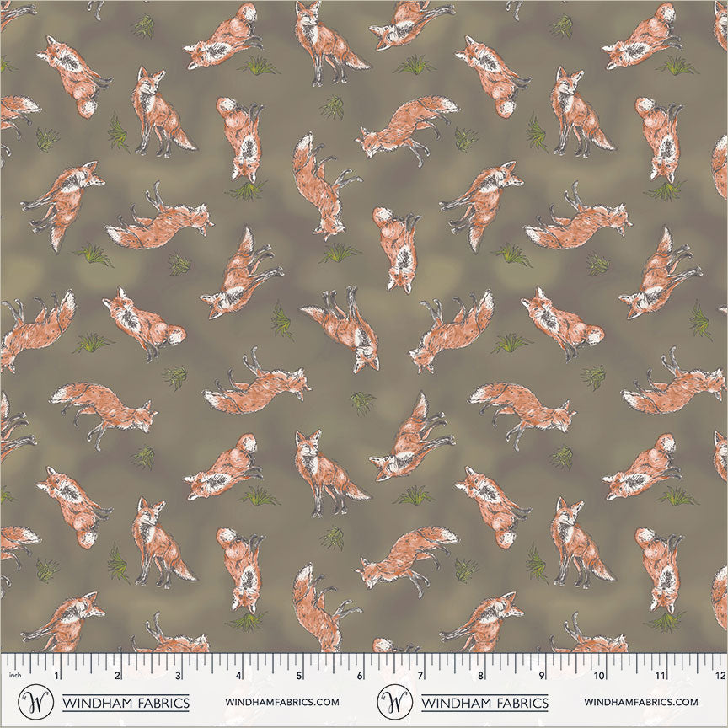
Task: Select the 2 inch mark on ruler
Action: pos(117,675)
